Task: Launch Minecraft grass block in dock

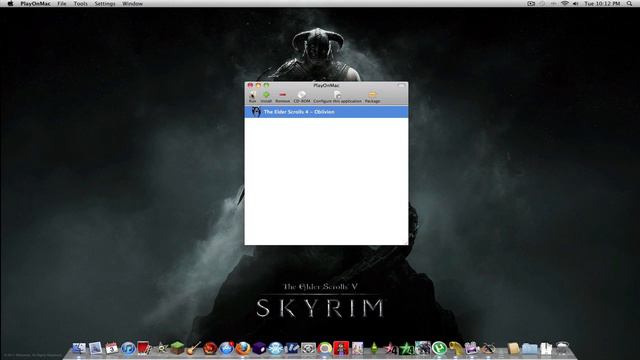Action: tap(177, 348)
